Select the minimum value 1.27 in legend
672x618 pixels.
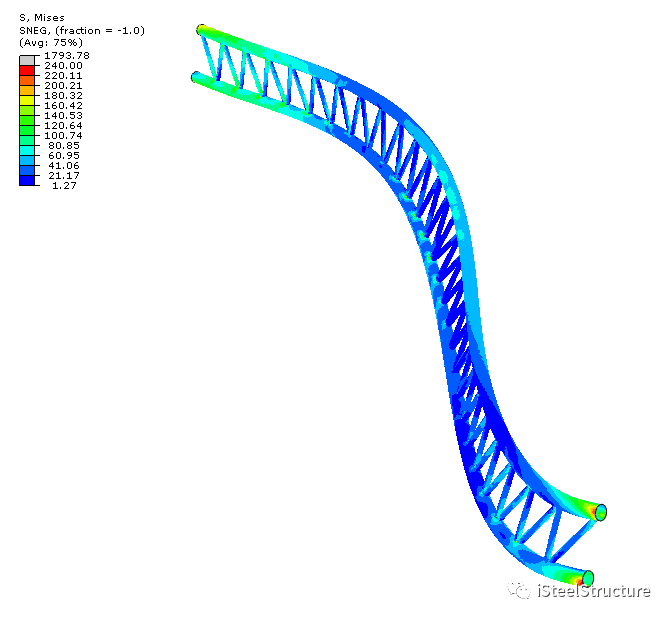64,186
